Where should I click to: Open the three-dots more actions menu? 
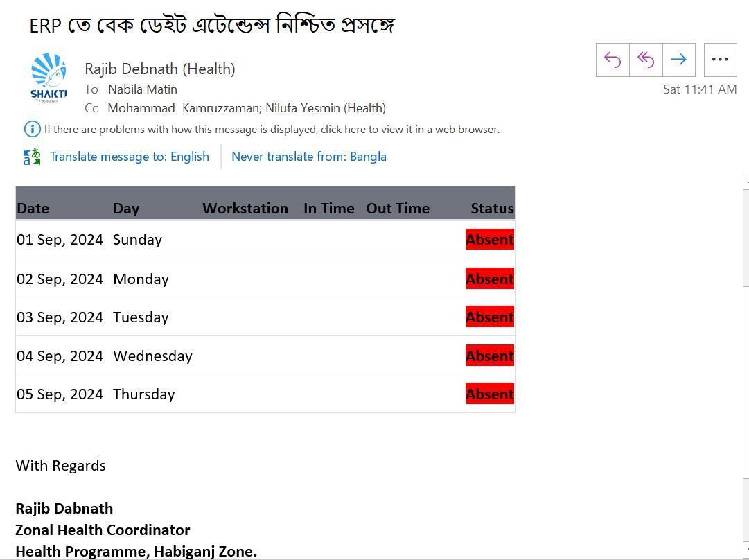[x=720, y=60]
